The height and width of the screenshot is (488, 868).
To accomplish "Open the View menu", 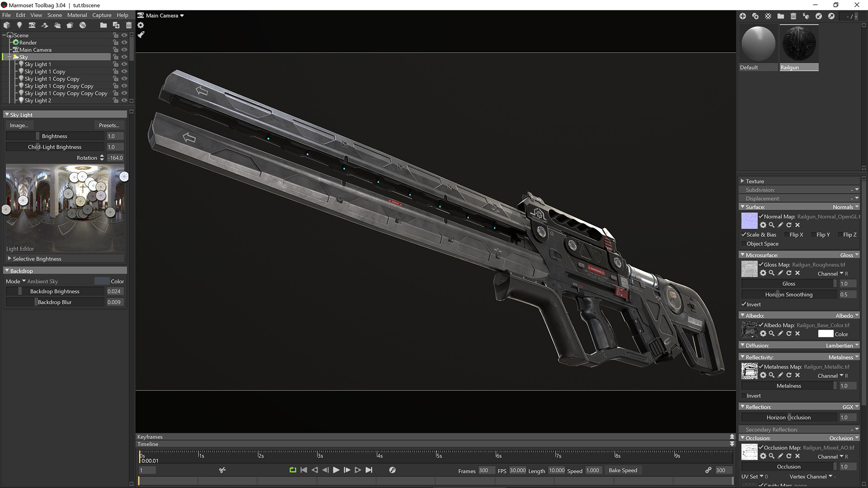I will point(36,15).
